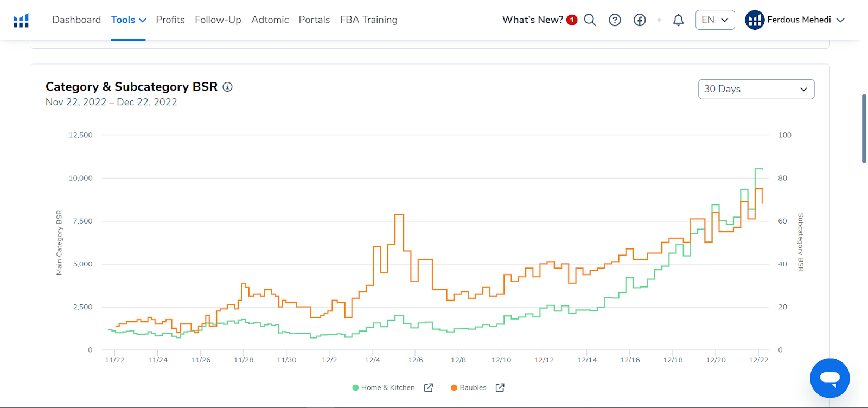
Task: Click the What's New? link
Action: [533, 20]
